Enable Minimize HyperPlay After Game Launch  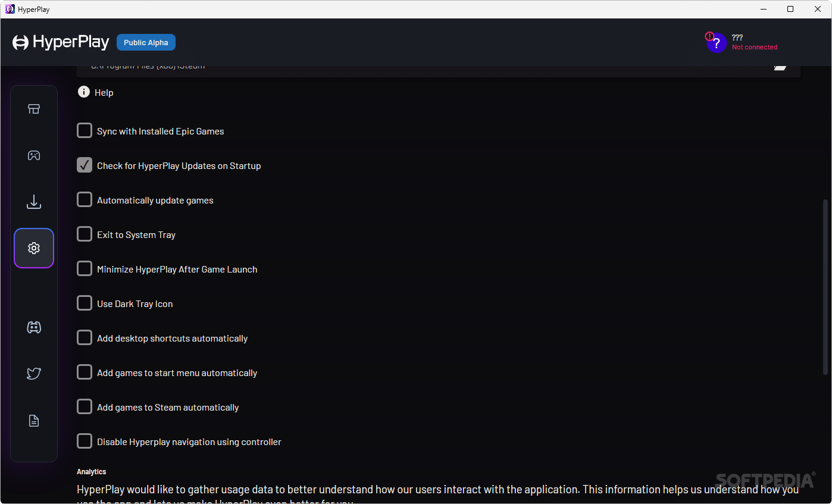tap(85, 269)
